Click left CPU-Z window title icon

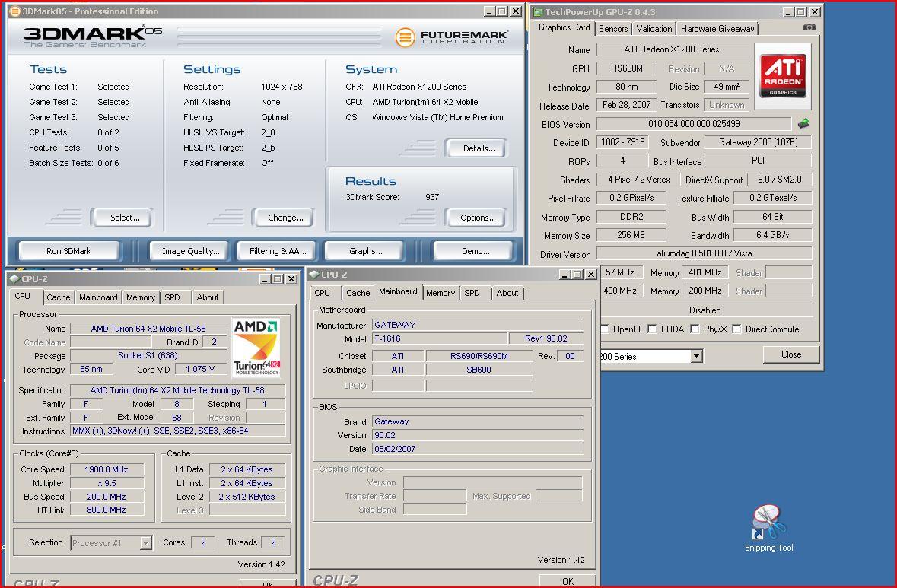point(14,279)
